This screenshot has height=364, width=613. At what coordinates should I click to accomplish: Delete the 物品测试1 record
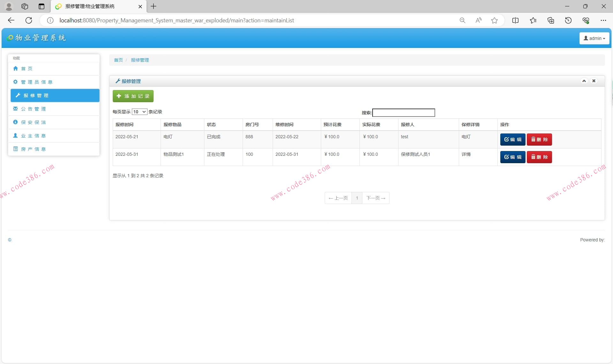click(x=539, y=157)
